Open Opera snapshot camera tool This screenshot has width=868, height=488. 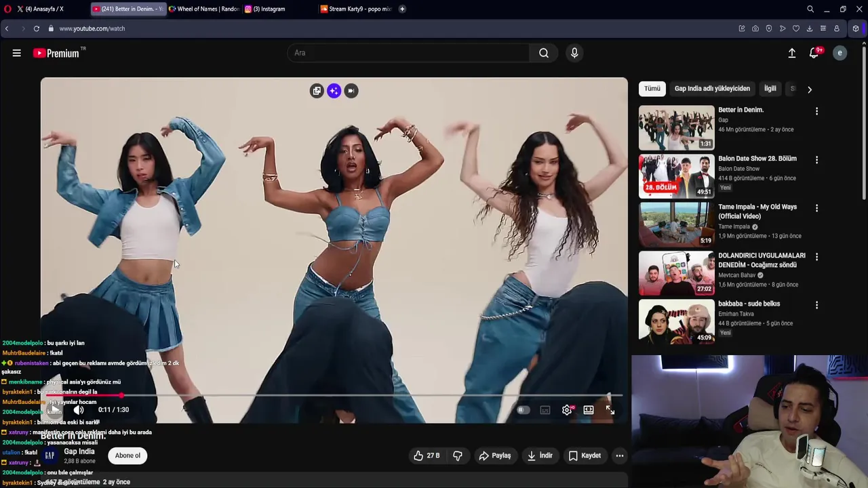point(755,28)
